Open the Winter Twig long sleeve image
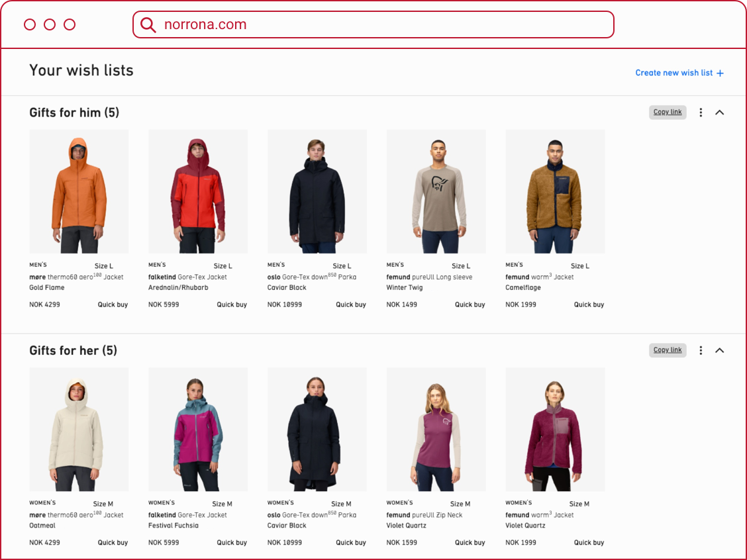 pos(436,191)
